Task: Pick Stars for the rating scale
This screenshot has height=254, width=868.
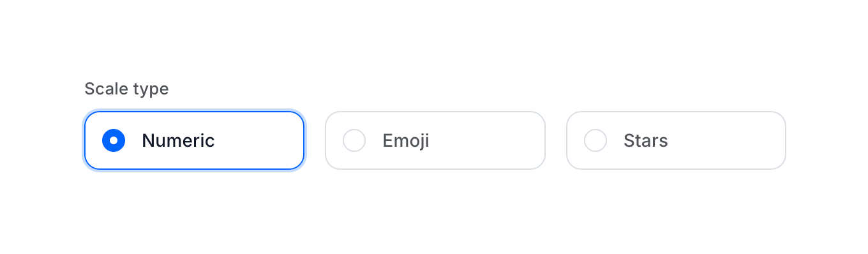Action: pyautogui.click(x=676, y=140)
